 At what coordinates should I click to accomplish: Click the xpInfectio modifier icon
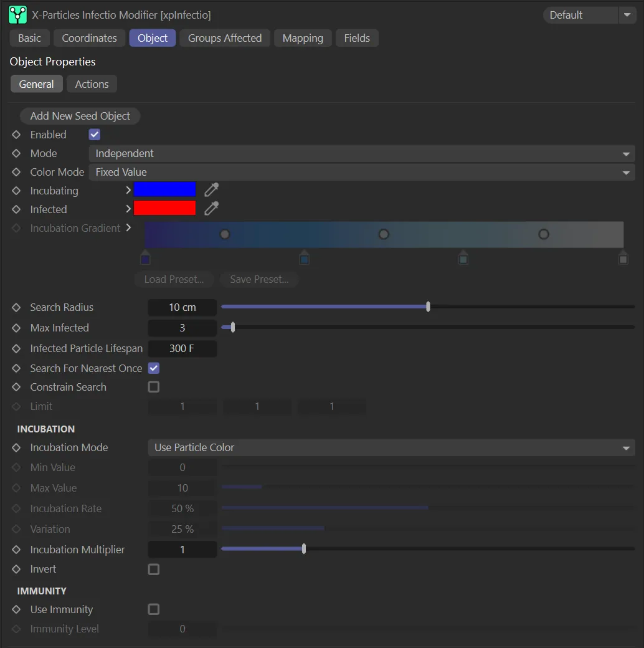tap(17, 14)
